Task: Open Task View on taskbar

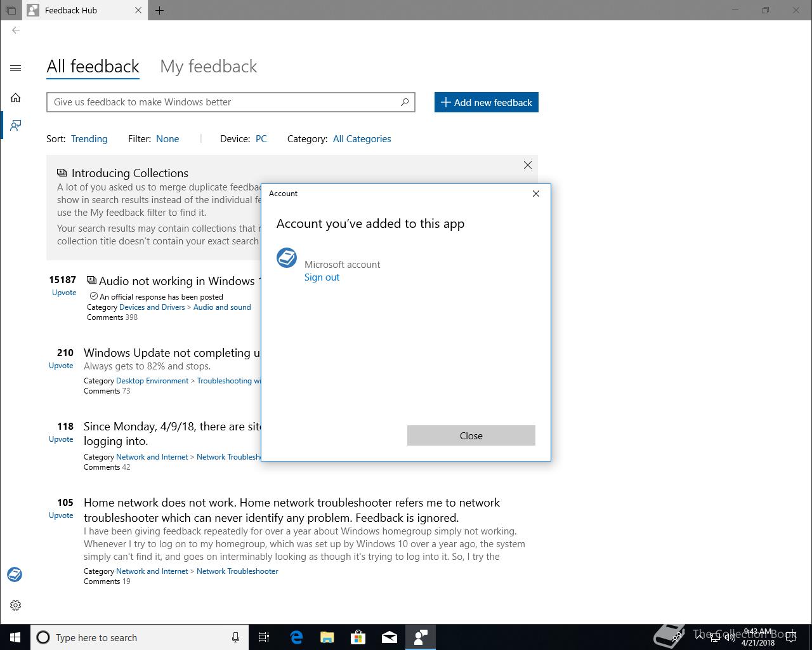Action: (x=264, y=637)
